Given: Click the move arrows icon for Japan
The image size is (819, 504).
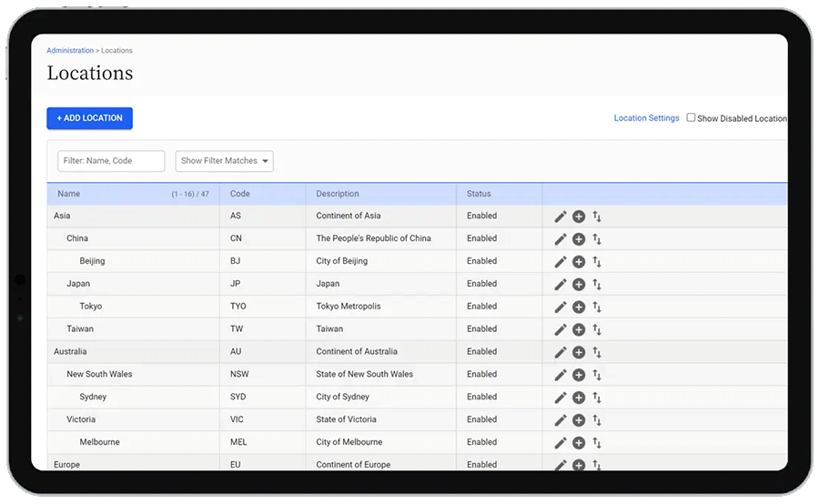Looking at the screenshot, I should (596, 284).
